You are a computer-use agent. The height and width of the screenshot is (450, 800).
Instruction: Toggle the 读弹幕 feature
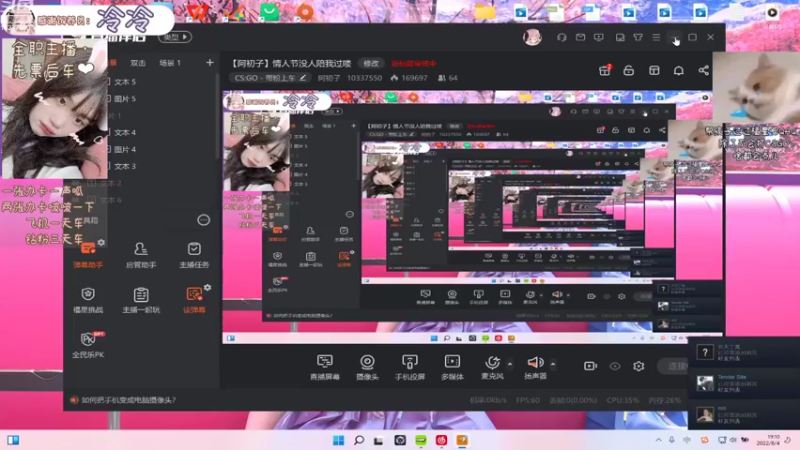click(194, 300)
